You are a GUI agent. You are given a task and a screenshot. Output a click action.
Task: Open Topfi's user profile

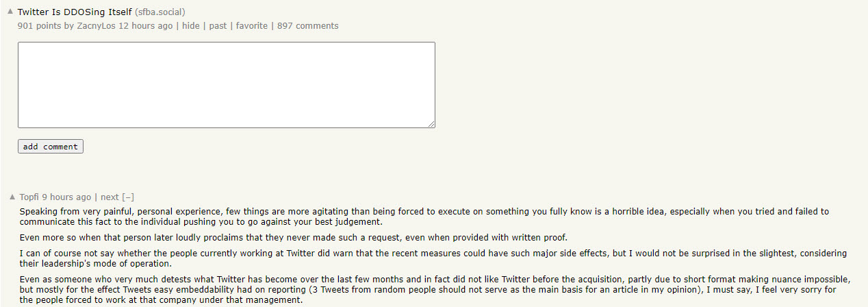tap(29, 197)
